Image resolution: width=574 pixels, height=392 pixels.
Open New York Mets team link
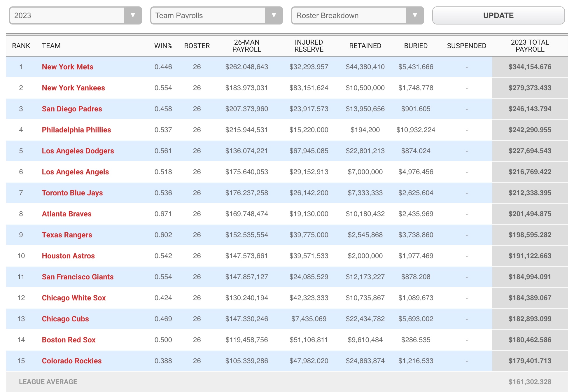(x=68, y=67)
